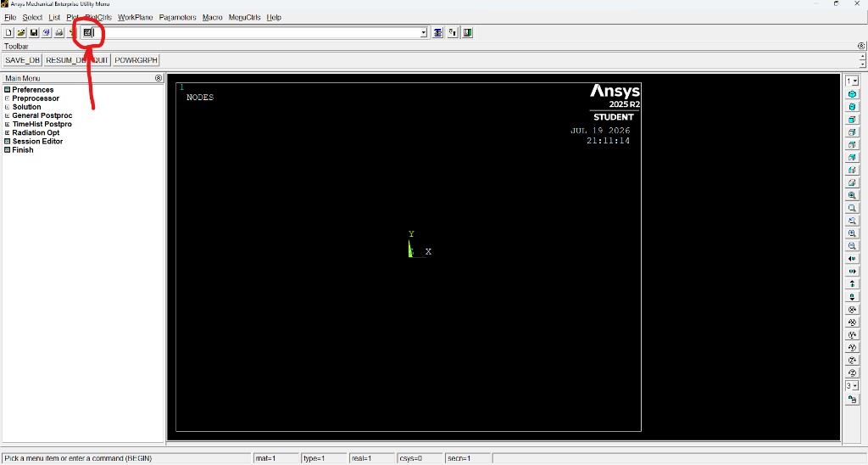Click the Image Capture toolbar icon

coord(59,33)
